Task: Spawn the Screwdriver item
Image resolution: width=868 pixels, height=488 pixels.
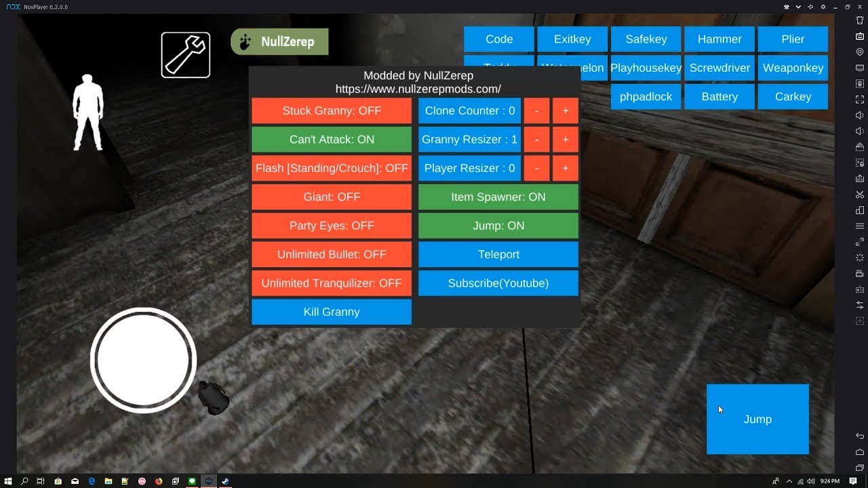Action: [x=719, y=68]
